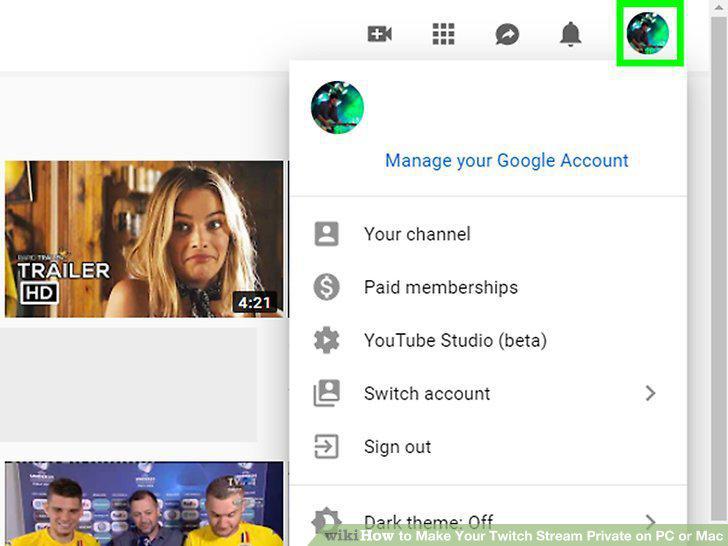Open the Dark theme: Off option
This screenshot has width=728, height=546.
pyautogui.click(x=488, y=522)
